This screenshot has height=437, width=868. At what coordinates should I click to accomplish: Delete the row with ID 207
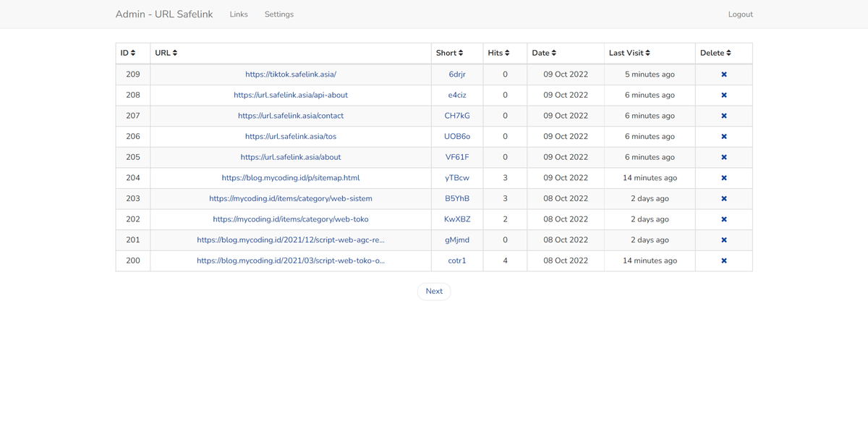[724, 116]
